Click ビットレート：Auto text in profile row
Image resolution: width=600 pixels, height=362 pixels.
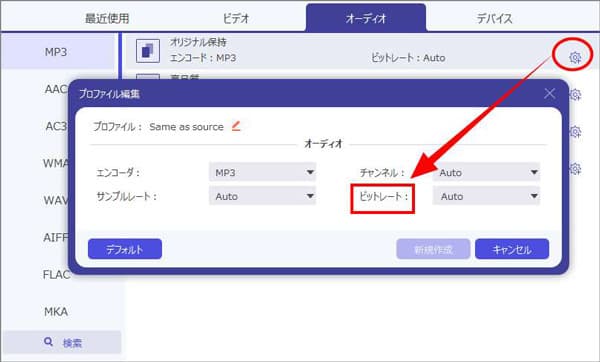[x=408, y=58]
